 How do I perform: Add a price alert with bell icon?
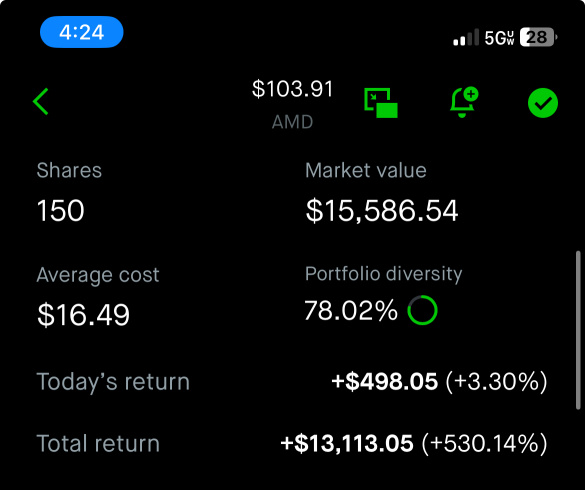coord(464,102)
